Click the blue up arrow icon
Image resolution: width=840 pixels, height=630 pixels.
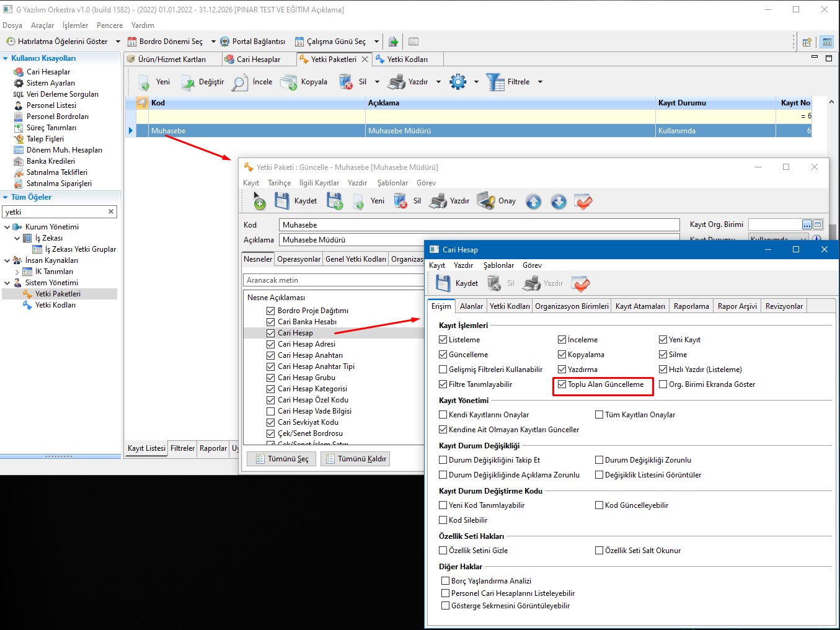tap(533, 202)
